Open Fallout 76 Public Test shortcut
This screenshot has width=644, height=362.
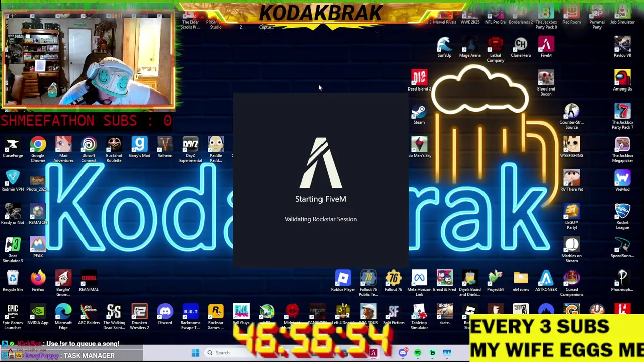coord(368,283)
